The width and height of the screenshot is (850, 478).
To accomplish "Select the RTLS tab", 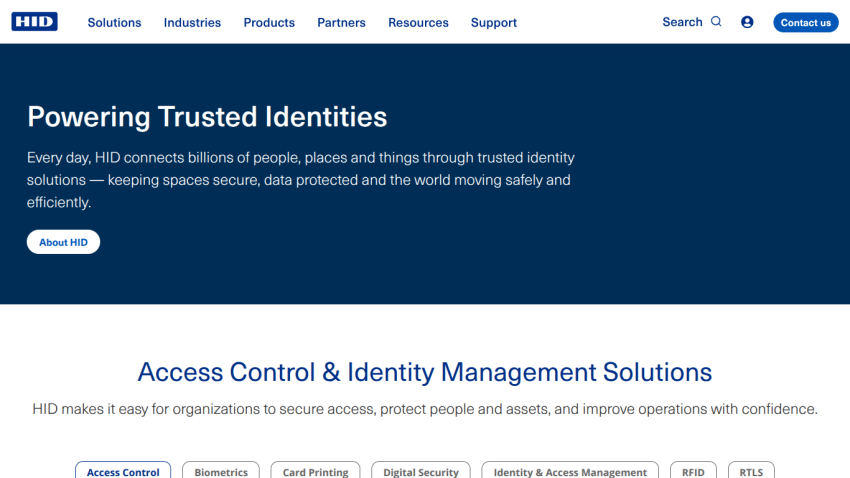I will pos(751,470).
